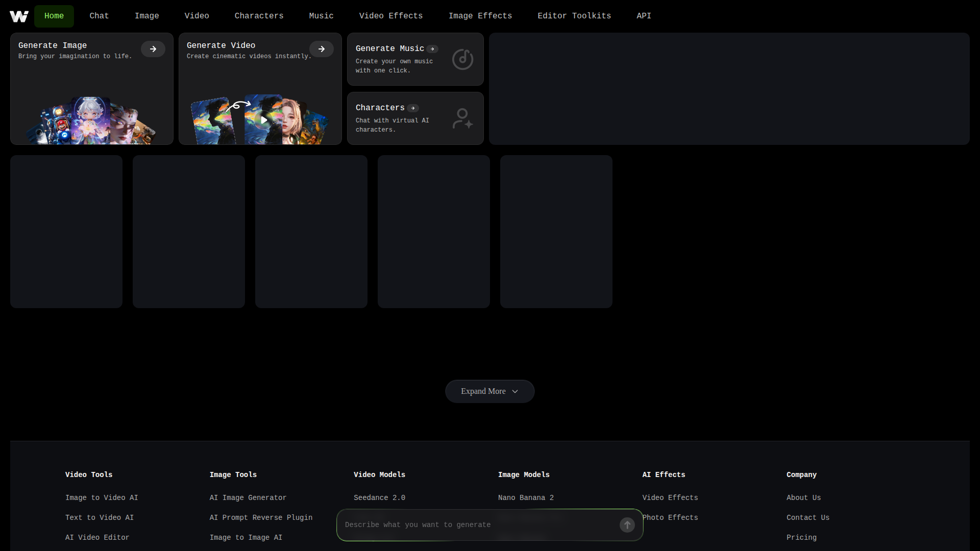980x551 pixels.
Task: Click small arrow beside Generate Music
Action: pyautogui.click(x=432, y=49)
